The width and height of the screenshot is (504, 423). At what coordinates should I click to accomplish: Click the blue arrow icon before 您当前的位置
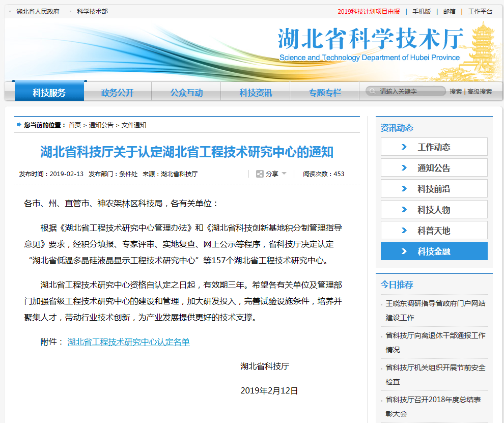(19, 125)
